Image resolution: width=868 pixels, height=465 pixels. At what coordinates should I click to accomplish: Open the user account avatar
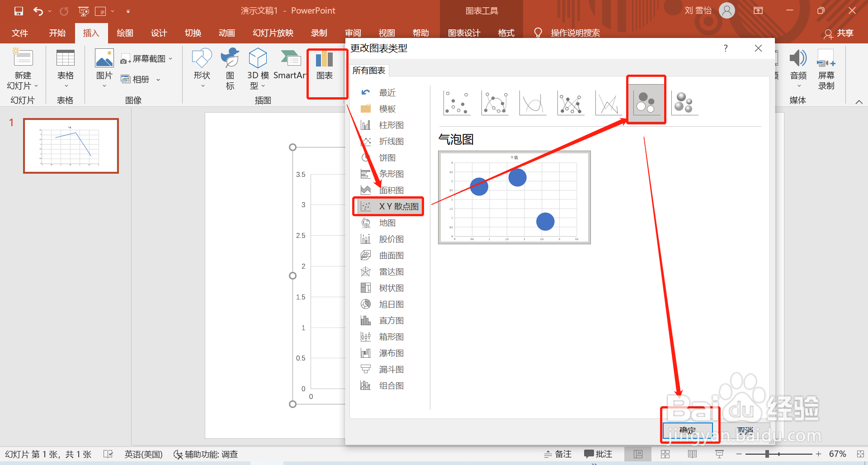pyautogui.click(x=727, y=10)
